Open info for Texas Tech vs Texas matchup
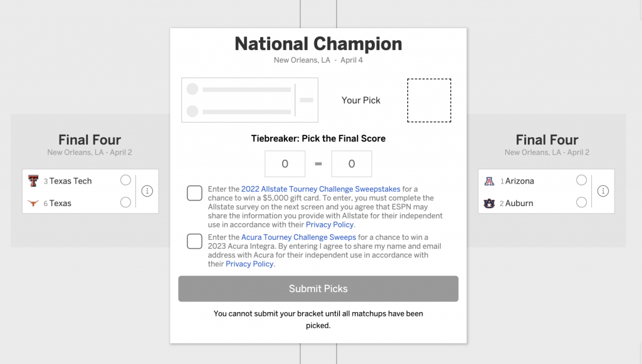This screenshot has height=364, width=642. (x=147, y=191)
